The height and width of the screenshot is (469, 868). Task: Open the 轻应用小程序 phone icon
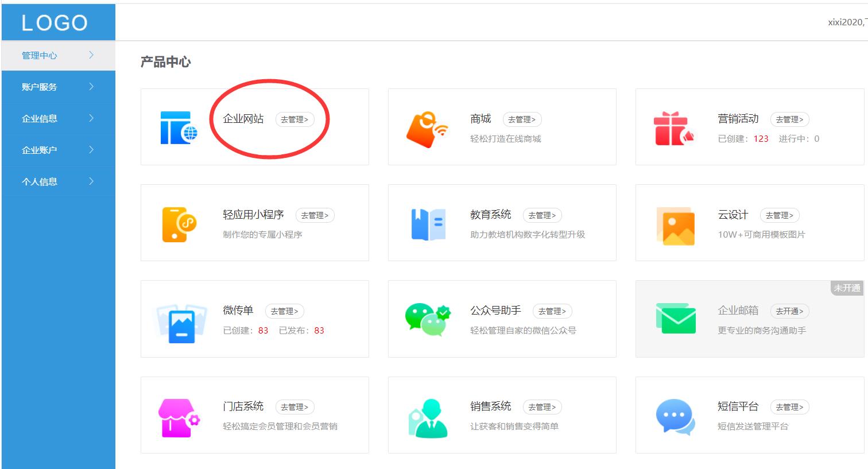click(179, 223)
